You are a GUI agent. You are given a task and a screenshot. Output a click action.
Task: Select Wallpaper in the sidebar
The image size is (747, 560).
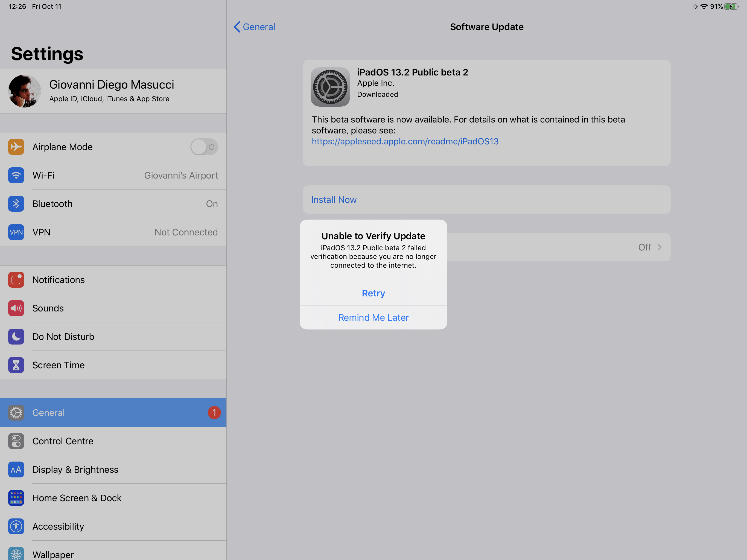(x=113, y=550)
